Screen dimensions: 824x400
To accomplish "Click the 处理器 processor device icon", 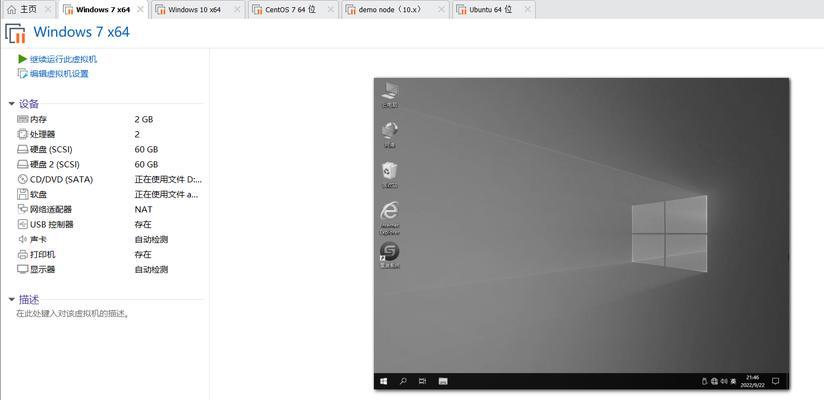I will click(23, 134).
